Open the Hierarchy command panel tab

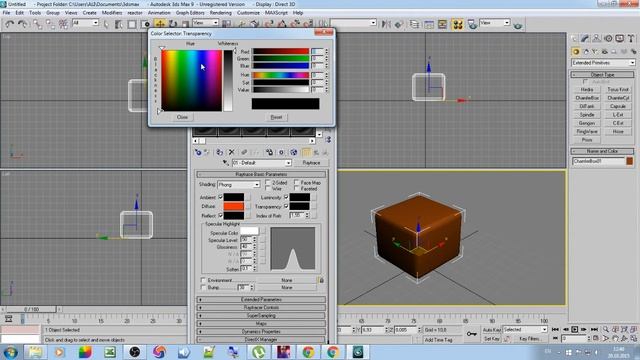click(596, 38)
